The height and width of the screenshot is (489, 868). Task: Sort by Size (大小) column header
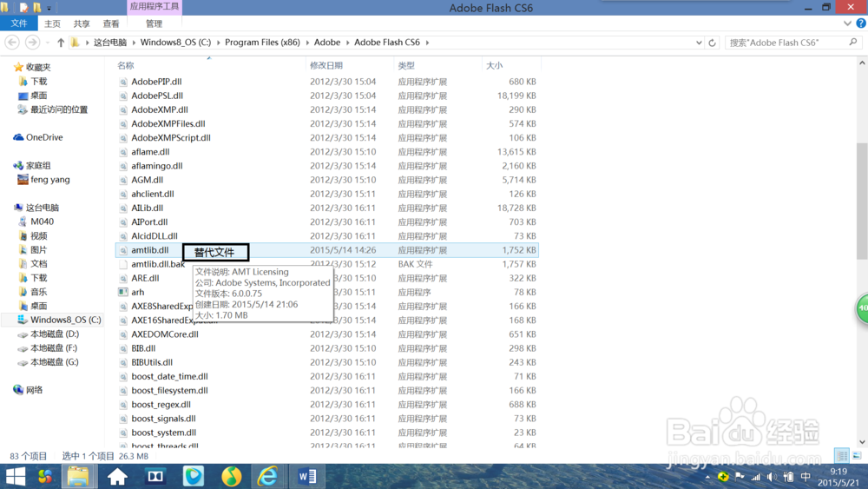pos(494,65)
